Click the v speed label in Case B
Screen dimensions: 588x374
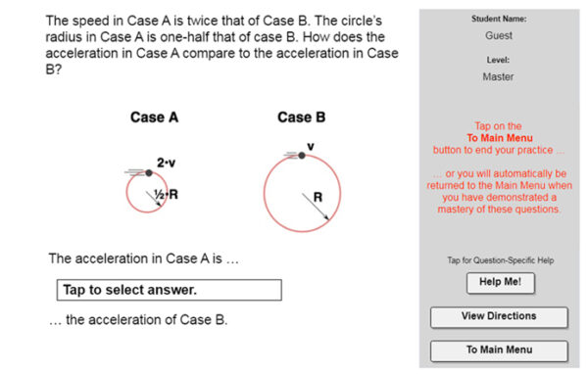pos(311,147)
